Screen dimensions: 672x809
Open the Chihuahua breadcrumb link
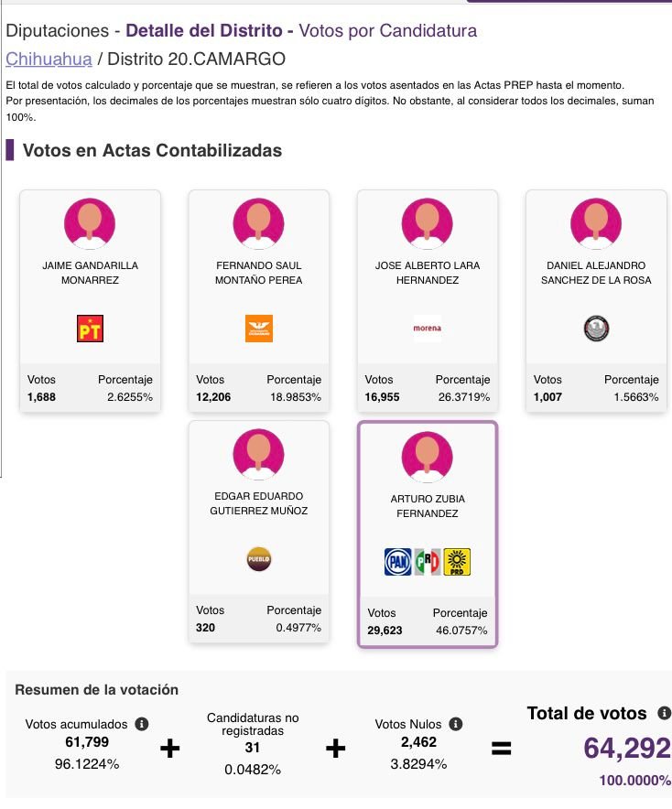[49, 59]
